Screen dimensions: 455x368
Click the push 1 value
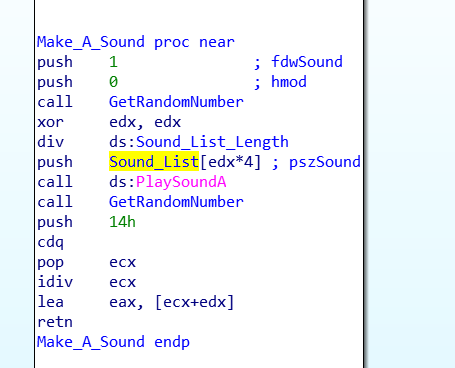pyautogui.click(x=113, y=62)
